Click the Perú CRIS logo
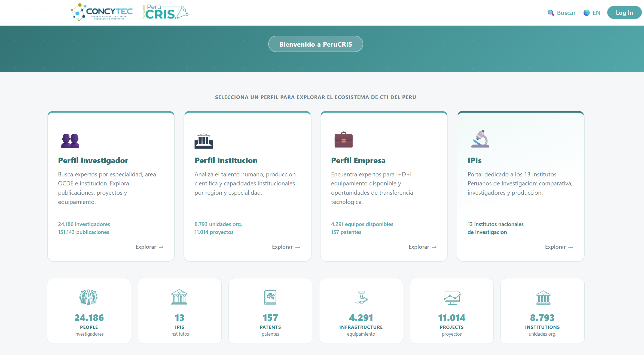 [x=166, y=12]
